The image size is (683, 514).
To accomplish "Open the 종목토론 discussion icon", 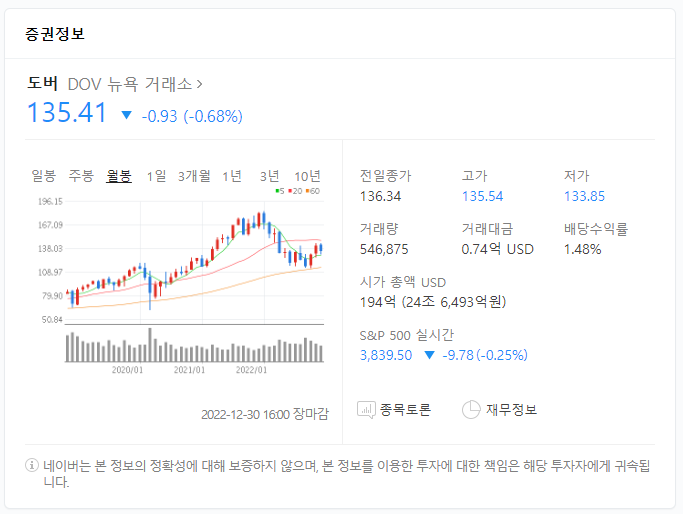I will (x=366, y=409).
